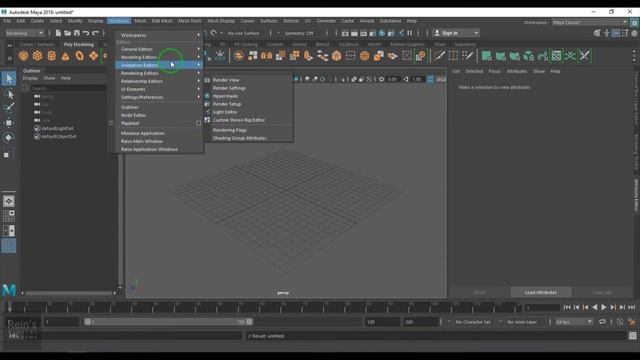Open the Modeling menu set dropdown
The height and width of the screenshot is (360, 640).
24,33
